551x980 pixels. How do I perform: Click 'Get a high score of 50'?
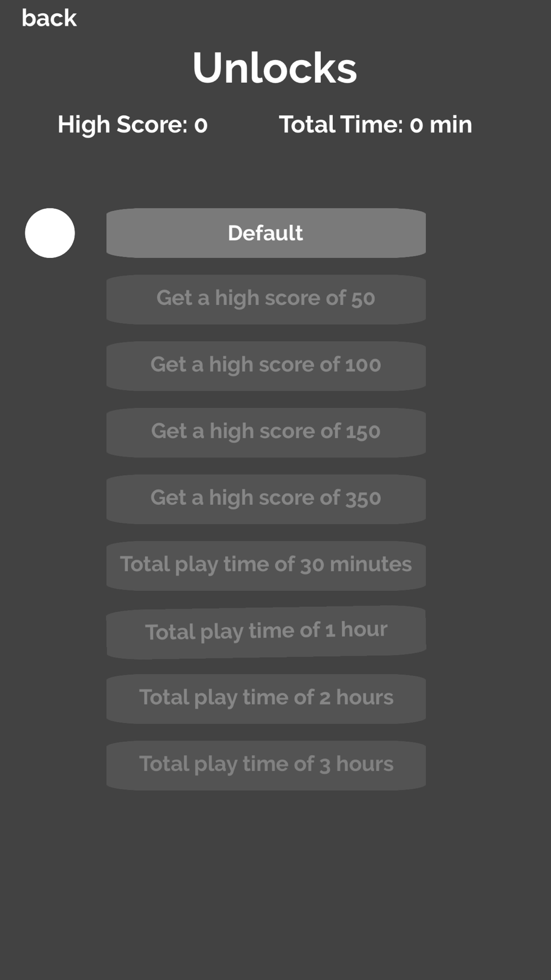tap(266, 299)
